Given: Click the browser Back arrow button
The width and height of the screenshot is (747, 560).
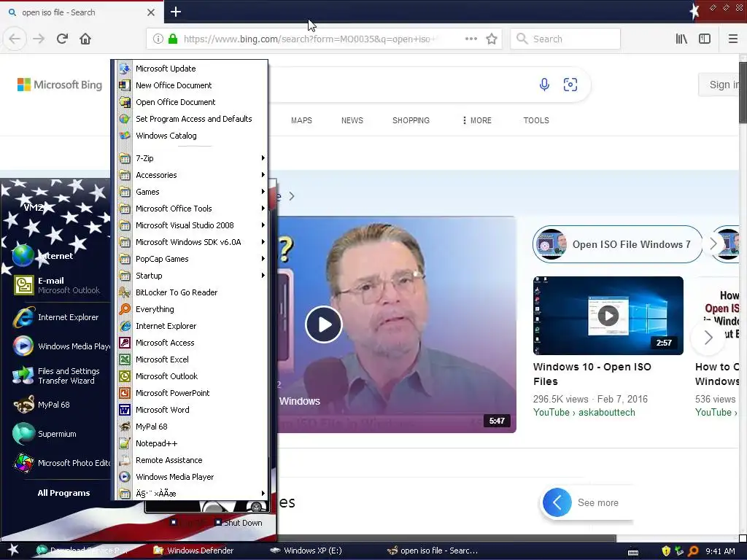Looking at the screenshot, I should [x=15, y=39].
